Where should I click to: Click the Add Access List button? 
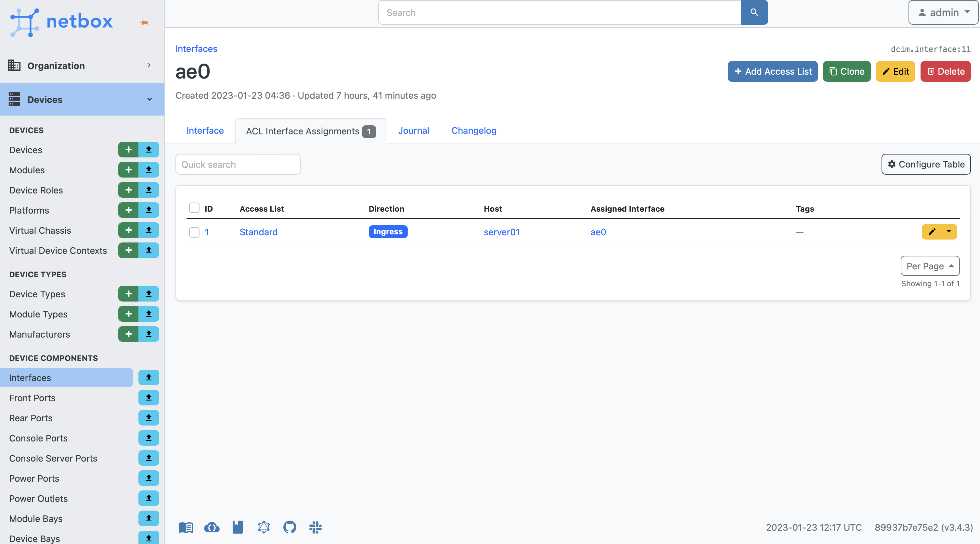[772, 71]
